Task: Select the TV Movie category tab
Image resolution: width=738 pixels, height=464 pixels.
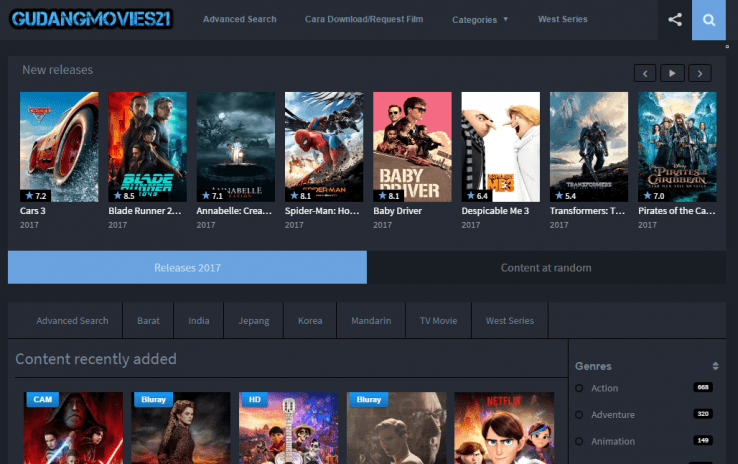Action: 438,320
